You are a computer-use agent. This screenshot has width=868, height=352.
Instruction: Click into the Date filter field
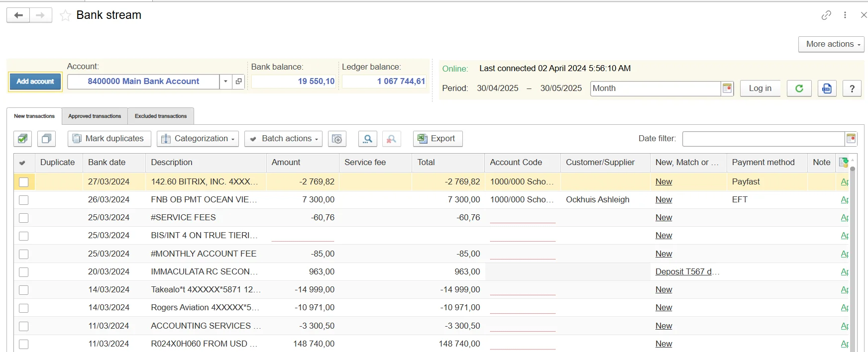(763, 139)
